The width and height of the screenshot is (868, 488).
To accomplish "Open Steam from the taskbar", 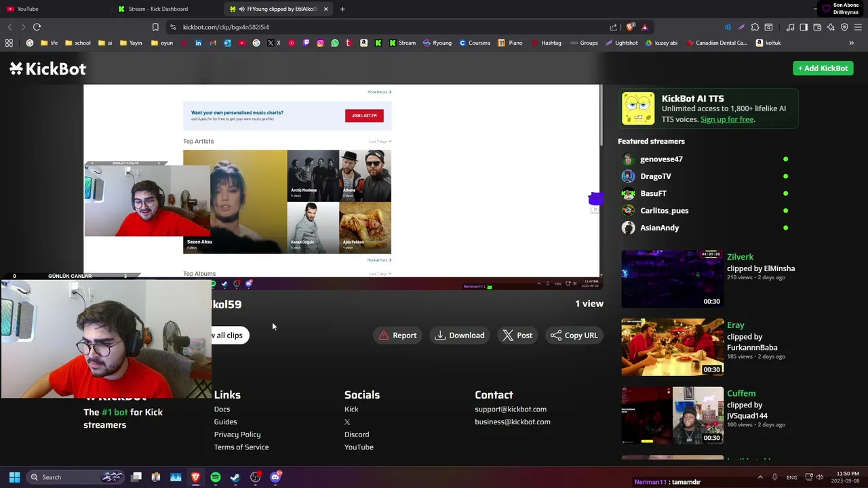I will pyautogui.click(x=235, y=477).
